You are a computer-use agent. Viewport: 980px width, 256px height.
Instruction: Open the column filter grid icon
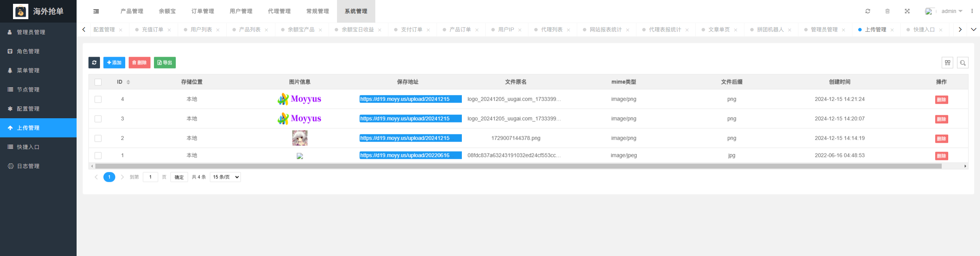947,63
